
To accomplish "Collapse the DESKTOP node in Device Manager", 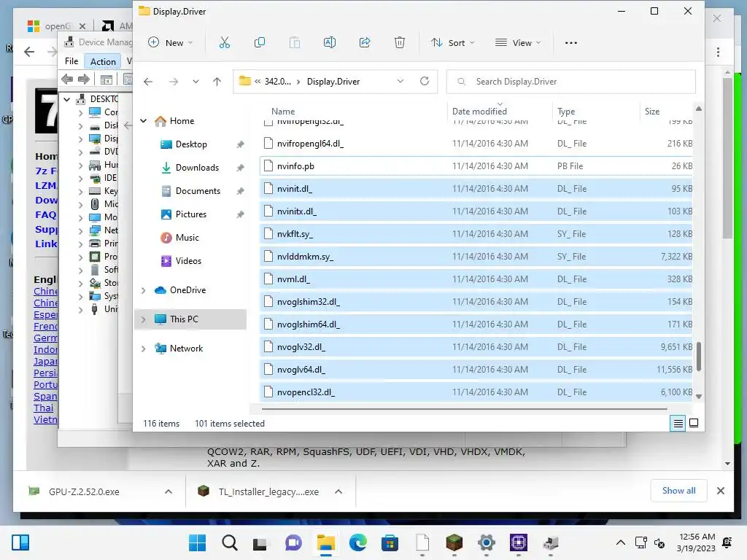I will 67,99.
